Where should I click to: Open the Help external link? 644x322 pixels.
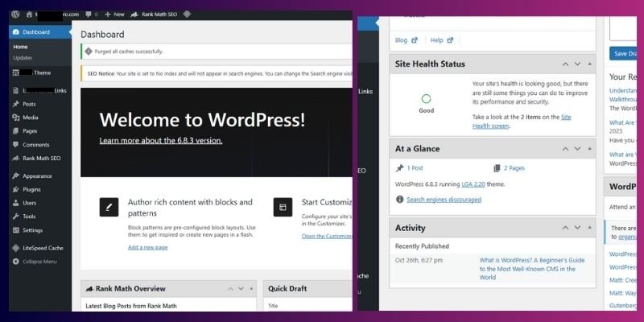point(441,40)
